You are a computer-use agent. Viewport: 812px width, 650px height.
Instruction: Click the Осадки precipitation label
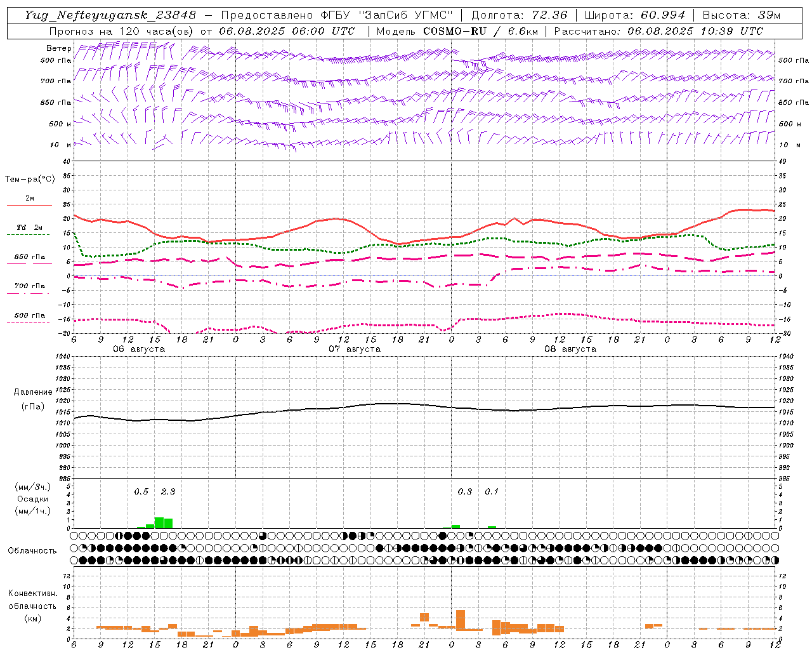coord(32,500)
